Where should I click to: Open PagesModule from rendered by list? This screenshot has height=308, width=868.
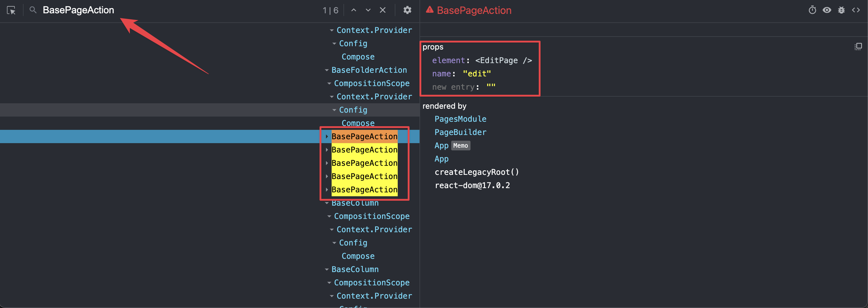pyautogui.click(x=460, y=119)
